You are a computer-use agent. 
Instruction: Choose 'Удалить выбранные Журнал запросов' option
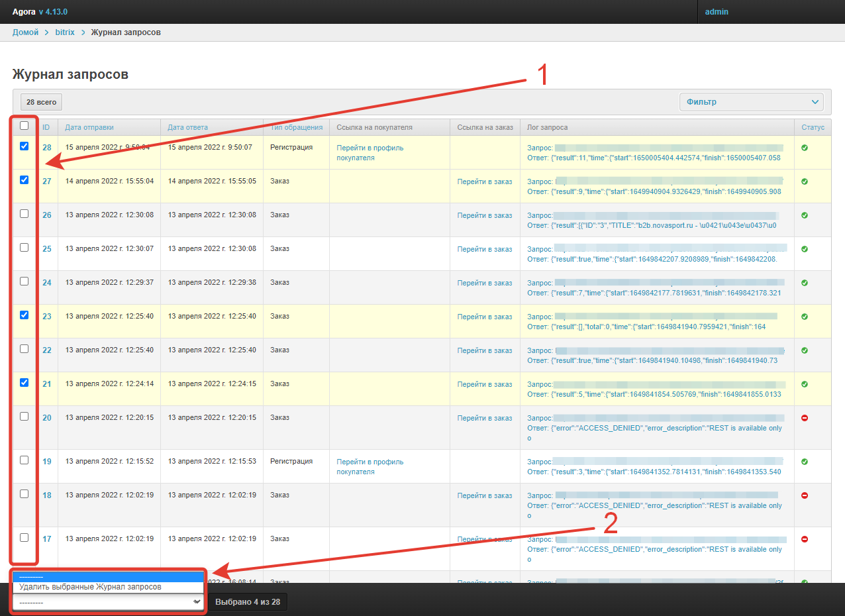(90, 587)
